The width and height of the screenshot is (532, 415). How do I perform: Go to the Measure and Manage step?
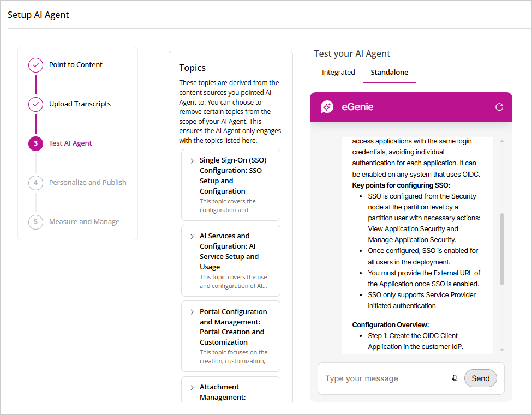84,222
